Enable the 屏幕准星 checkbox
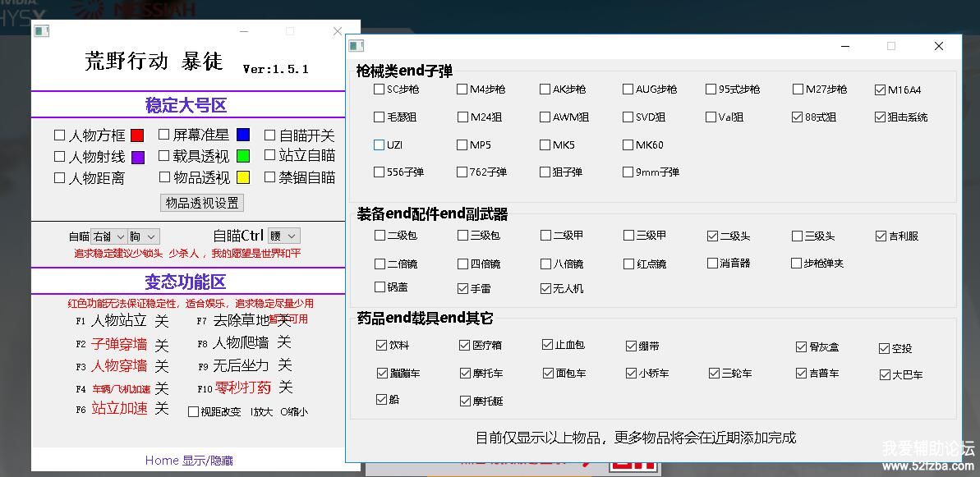The width and height of the screenshot is (980, 477). coord(163,135)
